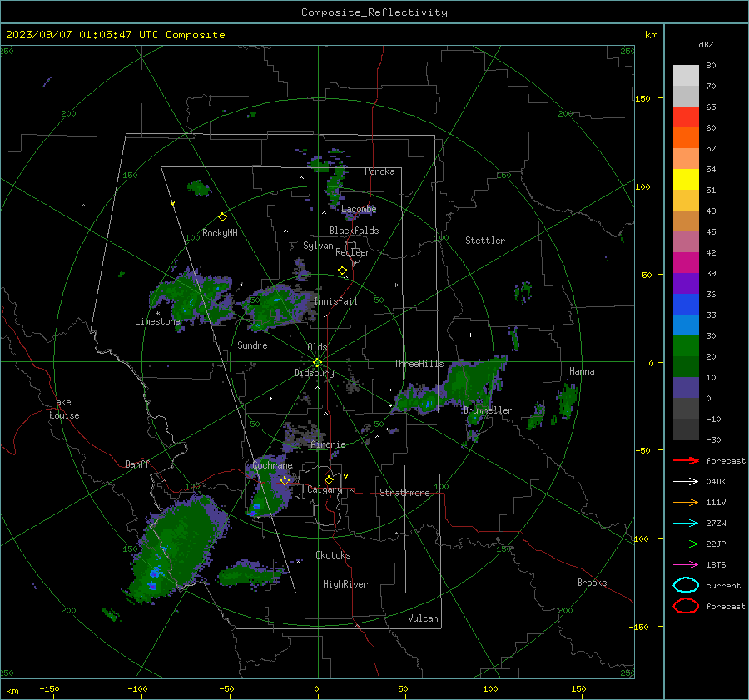The height and width of the screenshot is (700, 749).
Task: Click the ThreeHills town label
Action: [x=419, y=364]
